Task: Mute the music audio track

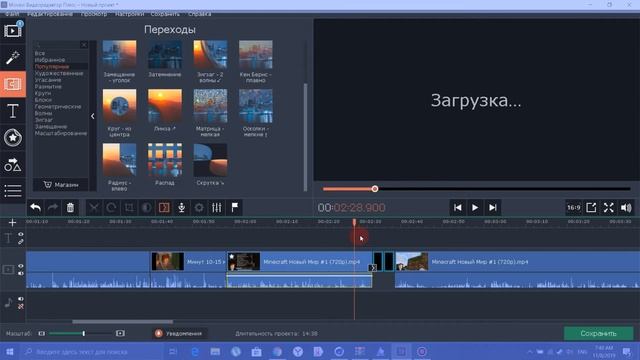Action: (21, 299)
